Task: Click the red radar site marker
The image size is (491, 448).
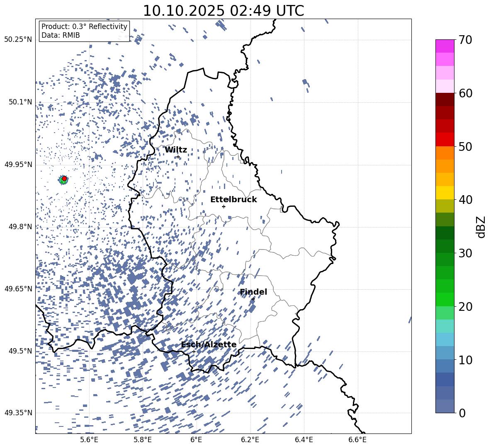Action: pos(64,178)
